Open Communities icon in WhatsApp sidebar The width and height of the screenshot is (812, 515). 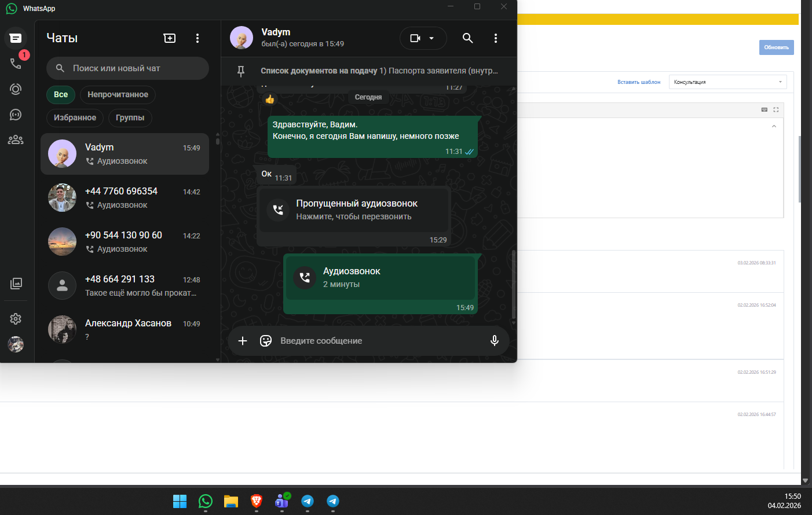point(16,140)
